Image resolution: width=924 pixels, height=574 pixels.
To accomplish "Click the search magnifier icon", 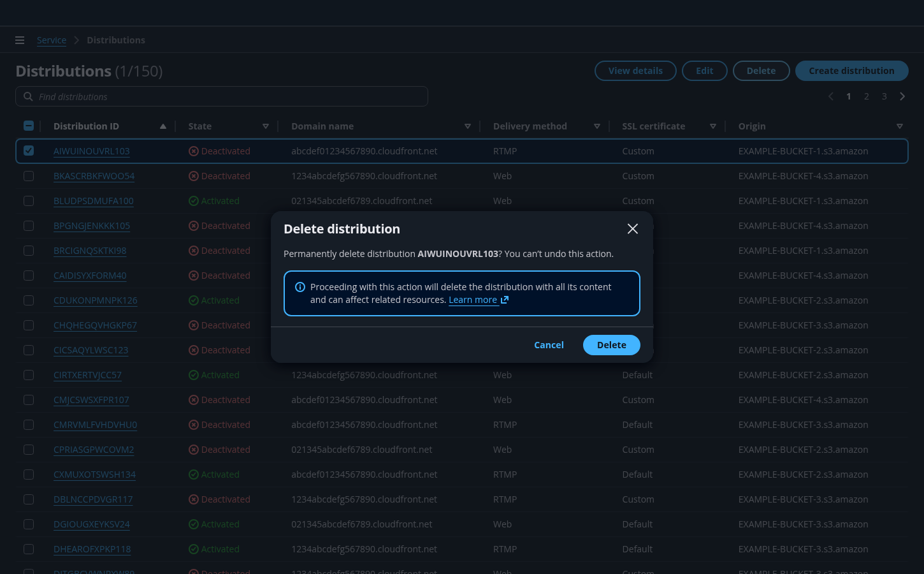I will click(x=28, y=97).
